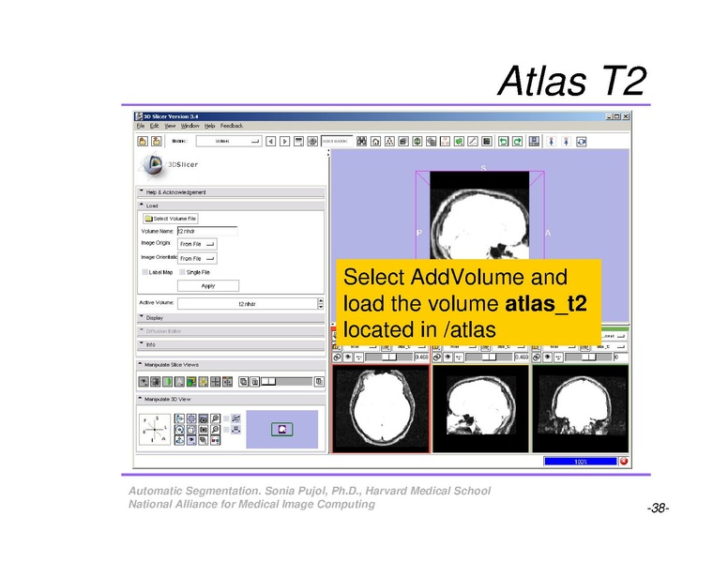This screenshot has width=728, height=563.
Task: Collapse the Manipulate 3D View panel
Action: point(231,400)
